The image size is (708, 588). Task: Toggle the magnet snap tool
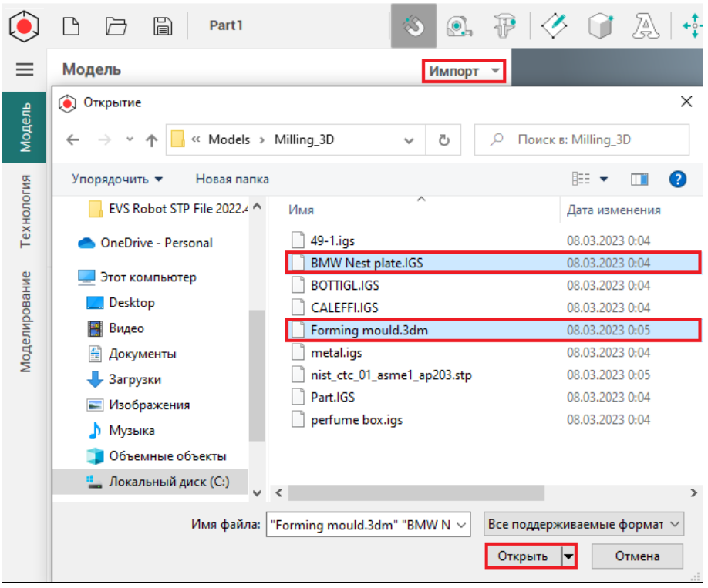coord(414,26)
